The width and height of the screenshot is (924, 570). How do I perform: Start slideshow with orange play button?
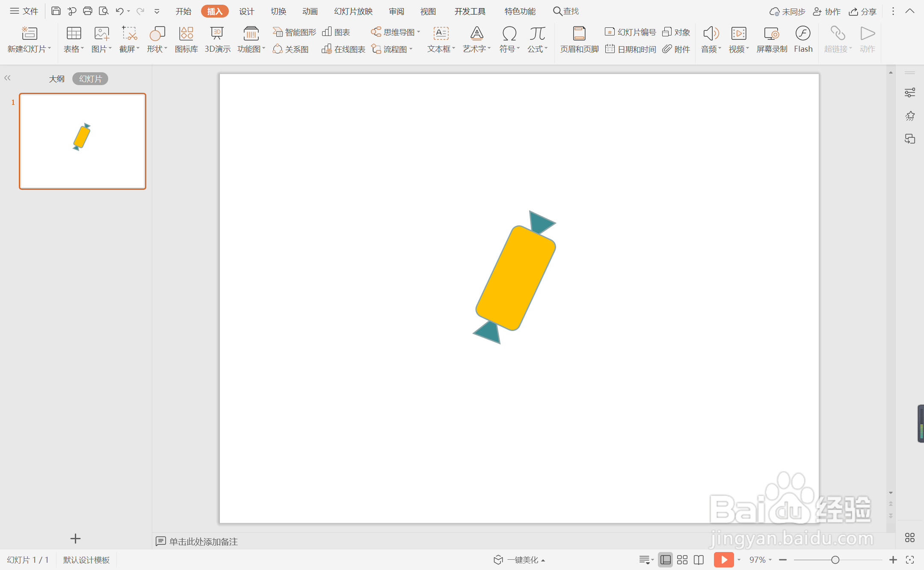723,560
